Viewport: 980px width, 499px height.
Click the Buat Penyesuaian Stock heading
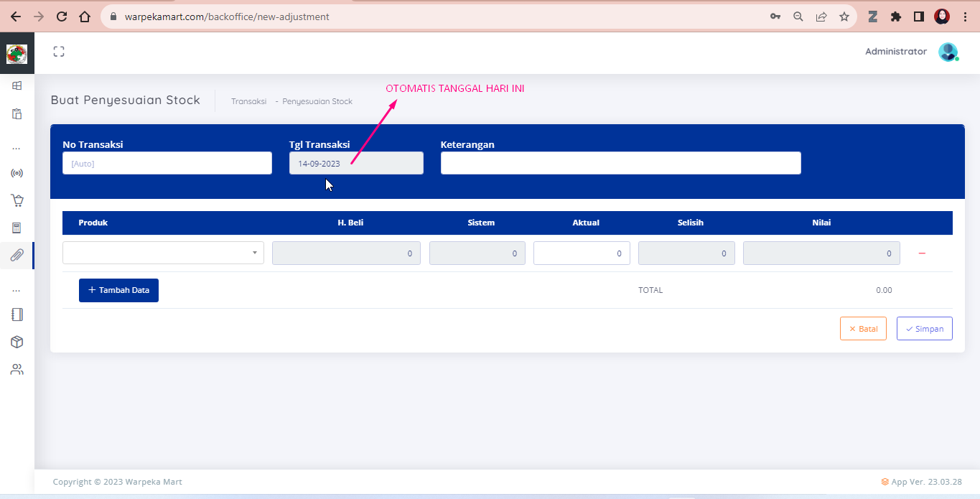pyautogui.click(x=126, y=100)
